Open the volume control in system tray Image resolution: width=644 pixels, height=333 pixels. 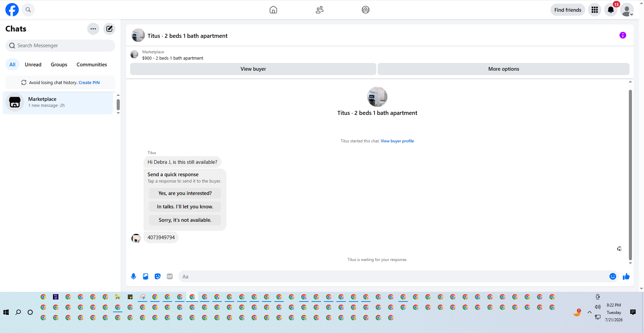point(597,307)
